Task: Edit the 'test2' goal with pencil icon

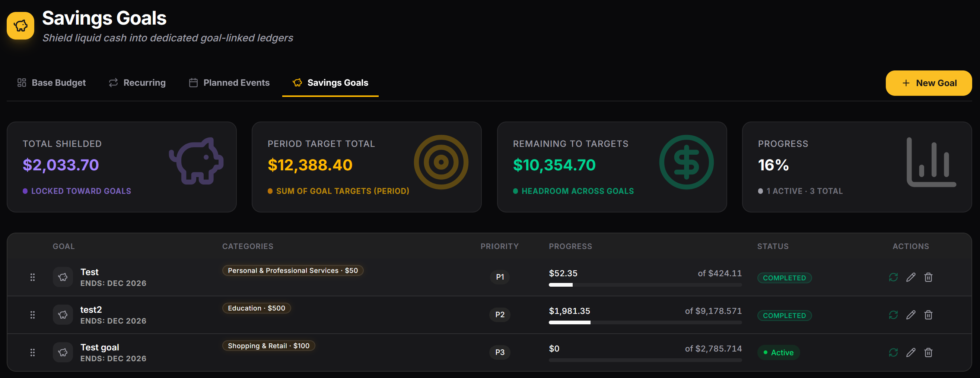Action: click(x=911, y=315)
